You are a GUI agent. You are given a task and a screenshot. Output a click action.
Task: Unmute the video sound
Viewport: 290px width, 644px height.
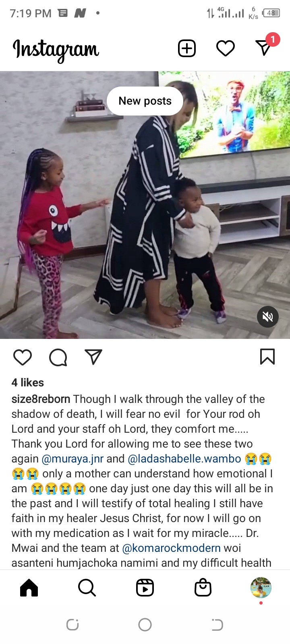click(268, 317)
